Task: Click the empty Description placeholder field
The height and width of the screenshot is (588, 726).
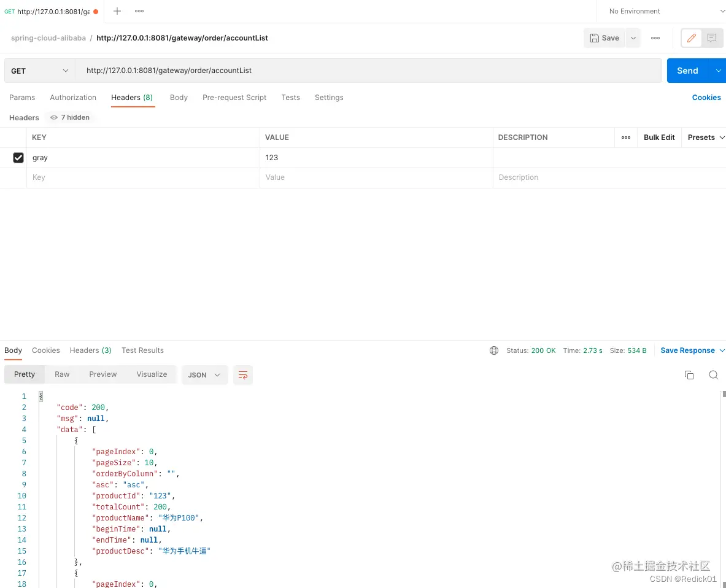Action: pyautogui.click(x=609, y=178)
